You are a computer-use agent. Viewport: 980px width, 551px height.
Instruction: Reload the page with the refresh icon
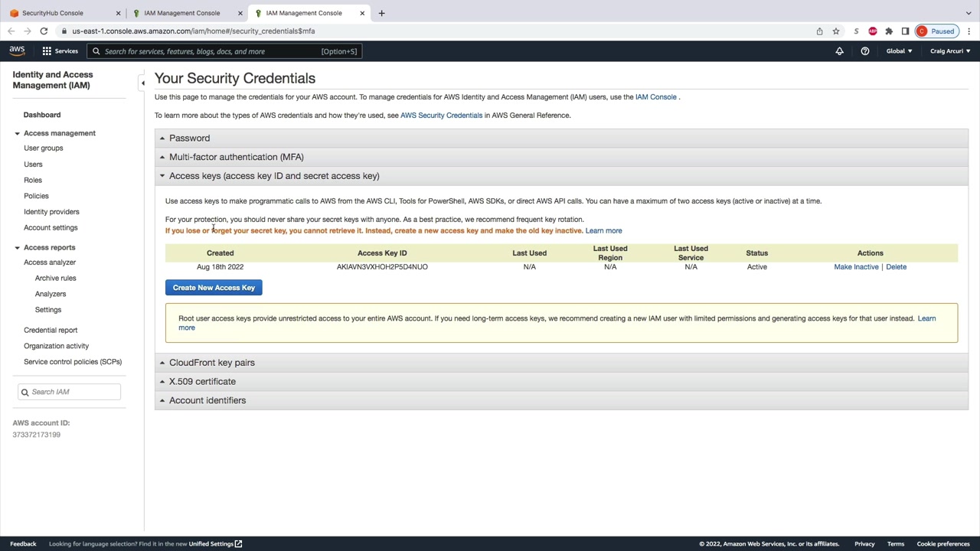[x=44, y=31]
